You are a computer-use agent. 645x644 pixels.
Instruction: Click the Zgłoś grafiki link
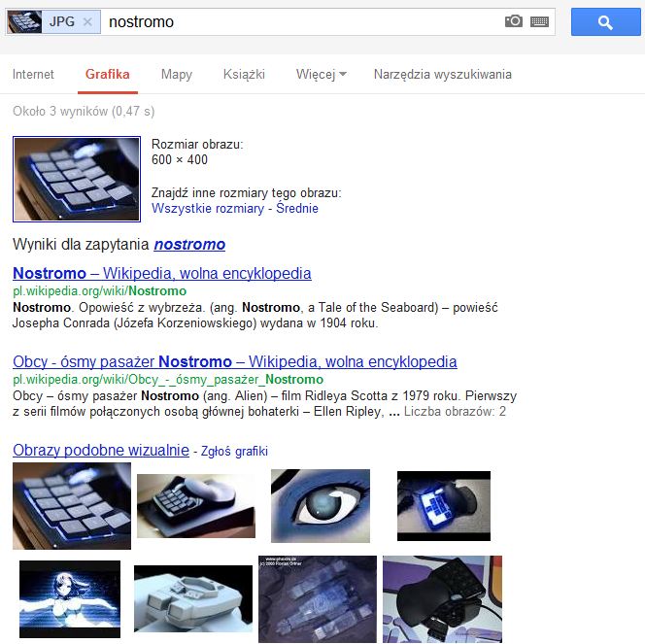pyautogui.click(x=234, y=451)
